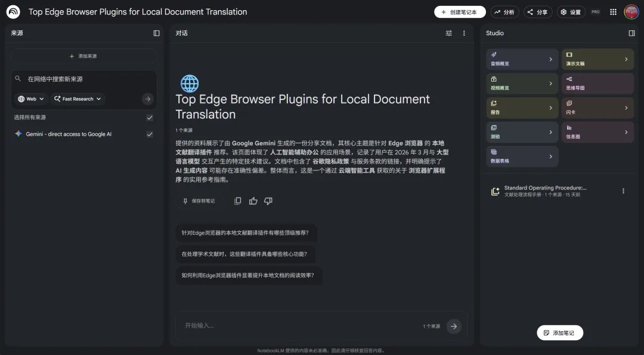Click the NotebookLM logo icon
The height and width of the screenshot is (355, 644).
13,12
